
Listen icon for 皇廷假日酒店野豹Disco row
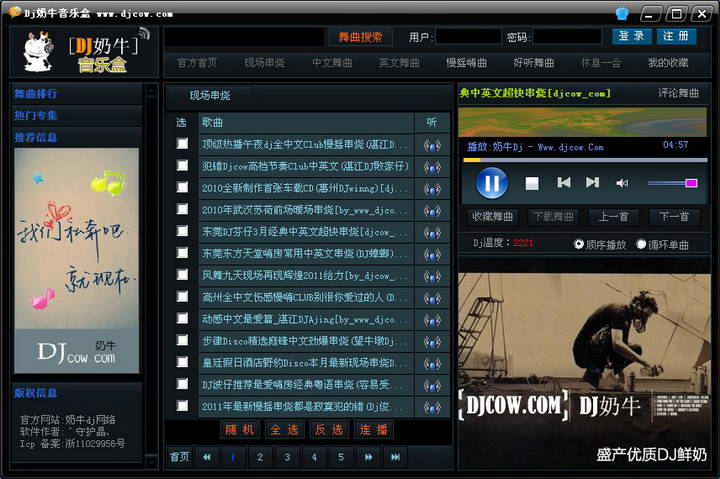[x=432, y=364]
